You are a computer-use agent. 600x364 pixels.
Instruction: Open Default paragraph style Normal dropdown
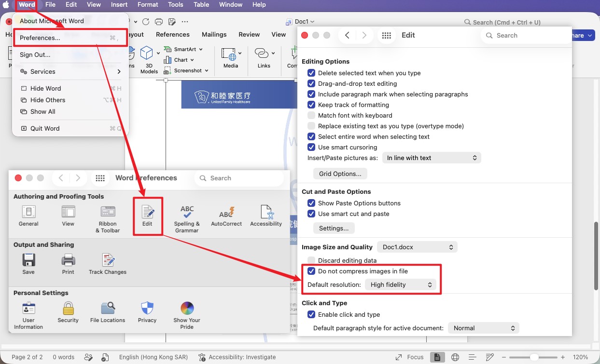(484, 328)
